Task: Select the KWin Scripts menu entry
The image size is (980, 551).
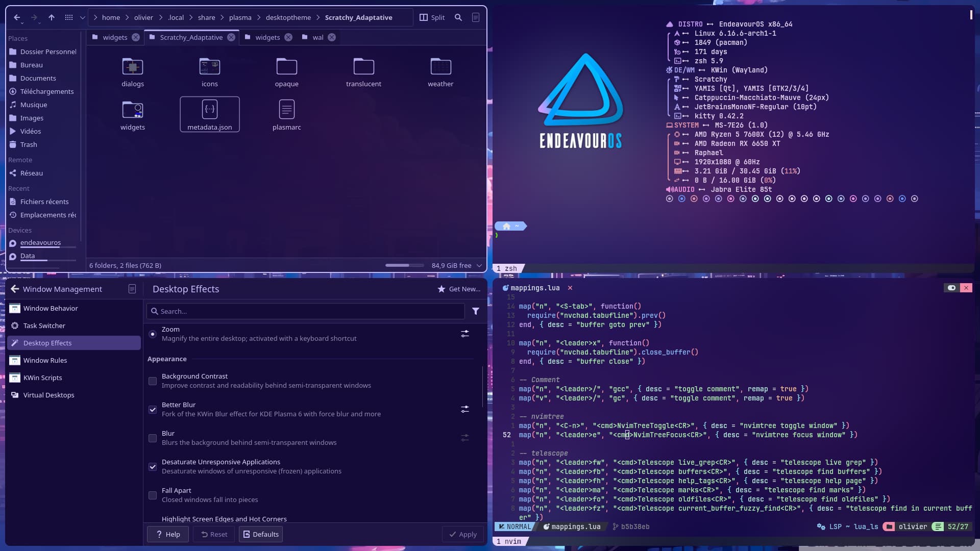Action: (x=42, y=378)
